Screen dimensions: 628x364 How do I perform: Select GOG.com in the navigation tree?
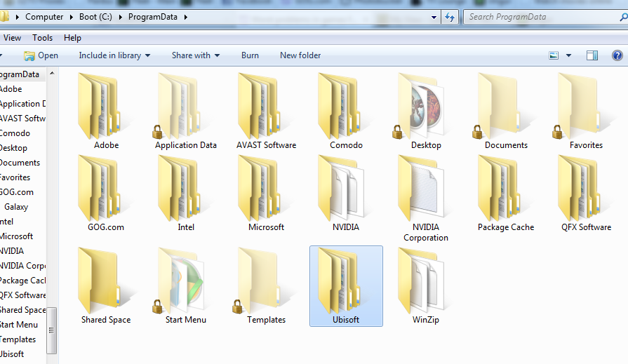pos(16,192)
